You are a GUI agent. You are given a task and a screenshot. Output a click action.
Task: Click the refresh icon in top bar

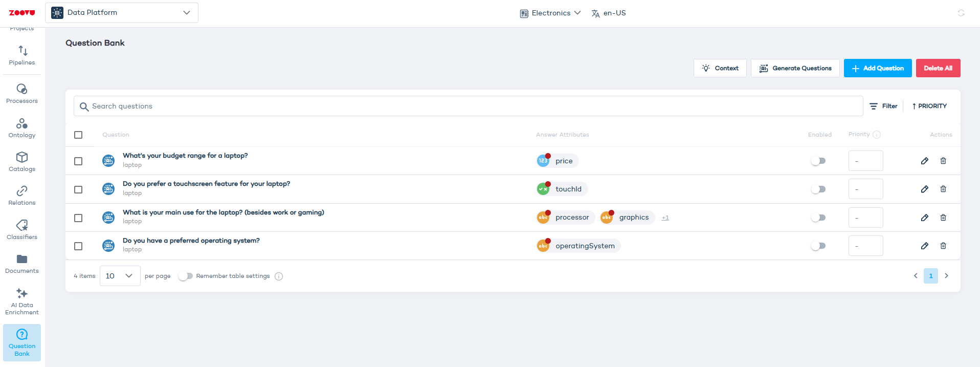tap(961, 13)
